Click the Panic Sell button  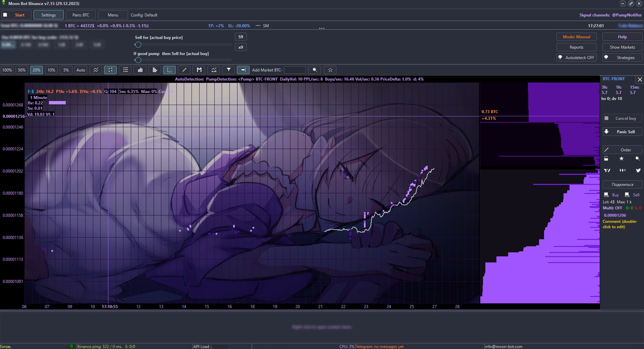622,132
